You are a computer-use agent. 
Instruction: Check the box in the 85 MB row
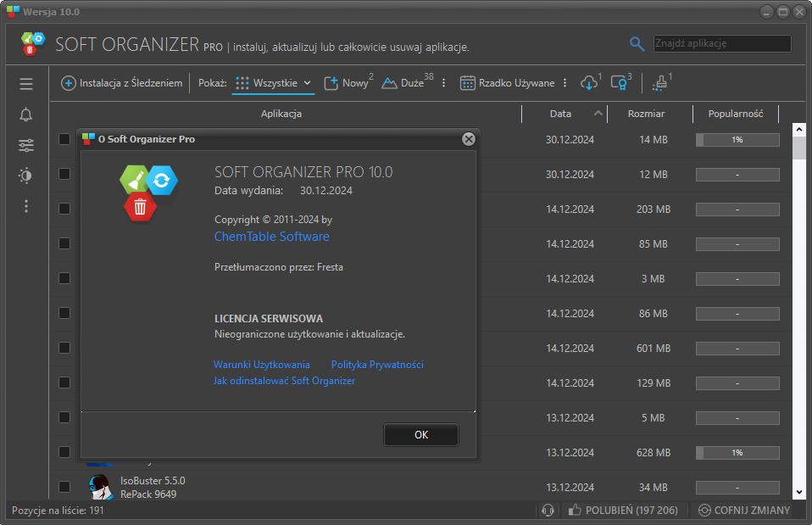coord(64,243)
